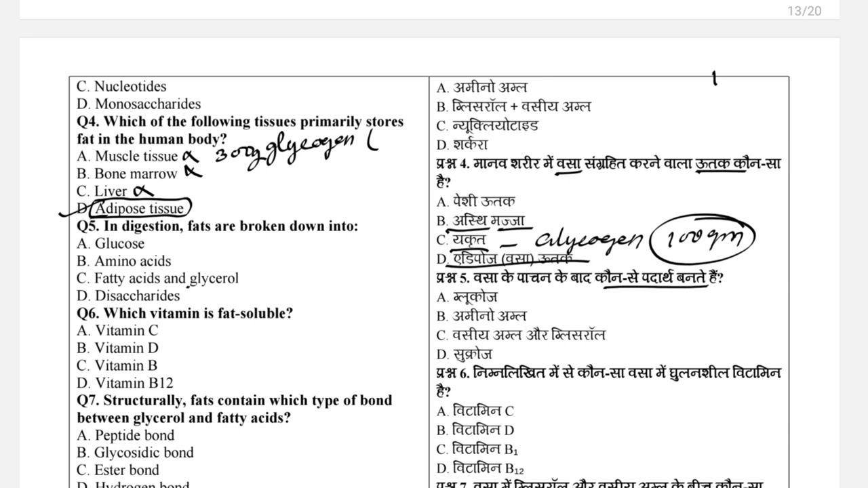868x488 pixels.
Task: Select option 'B. Glycosidic bond'
Action: click(135, 453)
